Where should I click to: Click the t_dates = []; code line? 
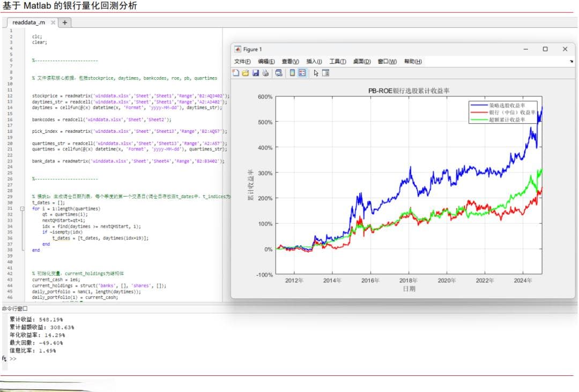tap(48, 202)
